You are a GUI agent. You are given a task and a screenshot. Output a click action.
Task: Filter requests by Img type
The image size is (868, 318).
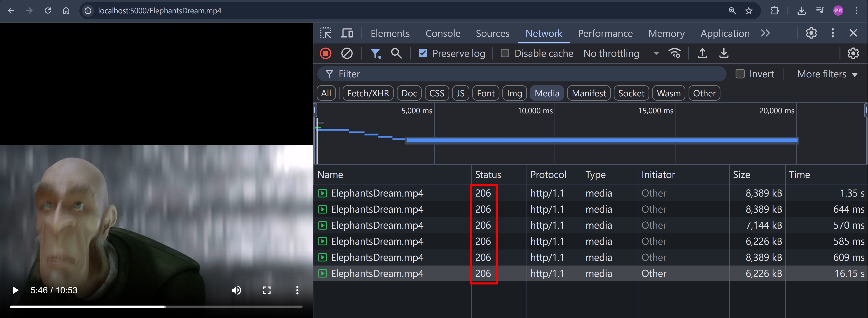tap(515, 93)
